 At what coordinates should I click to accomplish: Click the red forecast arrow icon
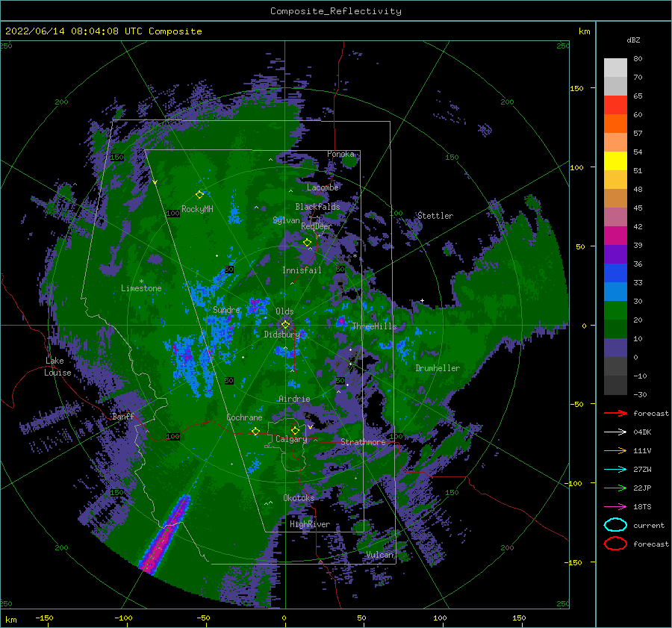(615, 413)
